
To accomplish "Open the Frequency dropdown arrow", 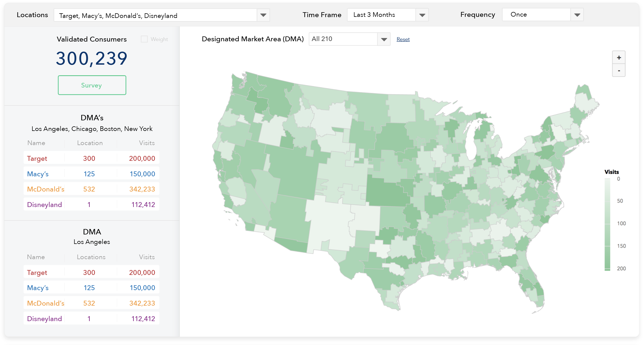I will pyautogui.click(x=577, y=15).
